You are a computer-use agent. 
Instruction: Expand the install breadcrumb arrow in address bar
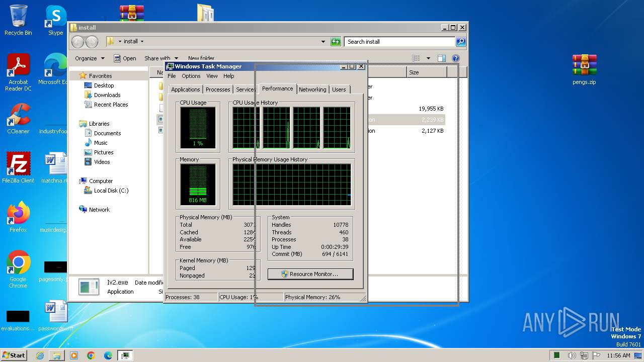click(x=142, y=42)
